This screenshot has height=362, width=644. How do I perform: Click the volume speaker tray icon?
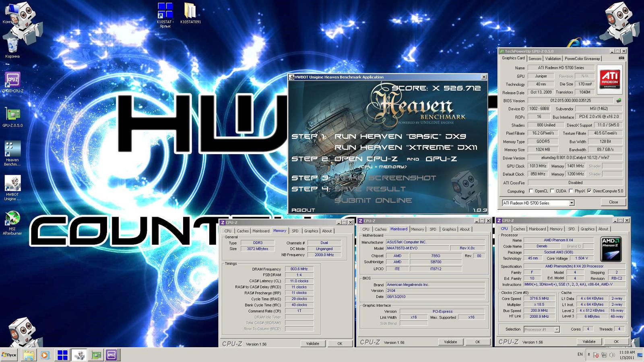612,355
